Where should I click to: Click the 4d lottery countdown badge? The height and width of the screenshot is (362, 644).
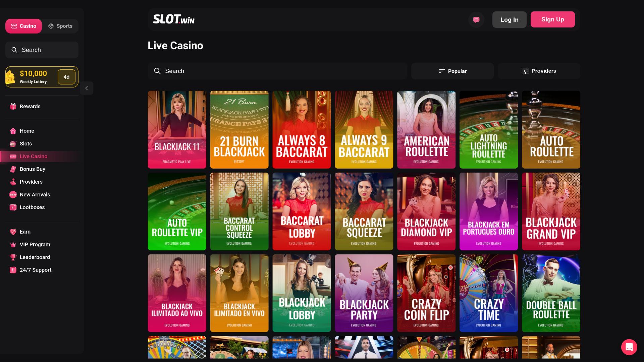tap(66, 77)
